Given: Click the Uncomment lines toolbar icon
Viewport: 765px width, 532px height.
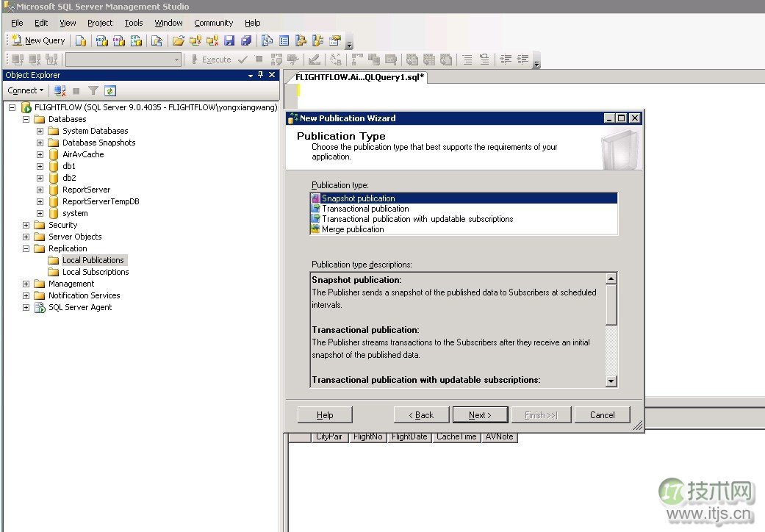Looking at the screenshot, I should [x=484, y=60].
